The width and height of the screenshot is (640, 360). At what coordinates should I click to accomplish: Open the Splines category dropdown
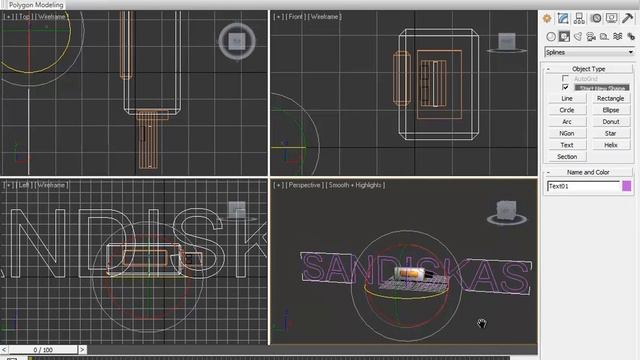[x=589, y=52]
